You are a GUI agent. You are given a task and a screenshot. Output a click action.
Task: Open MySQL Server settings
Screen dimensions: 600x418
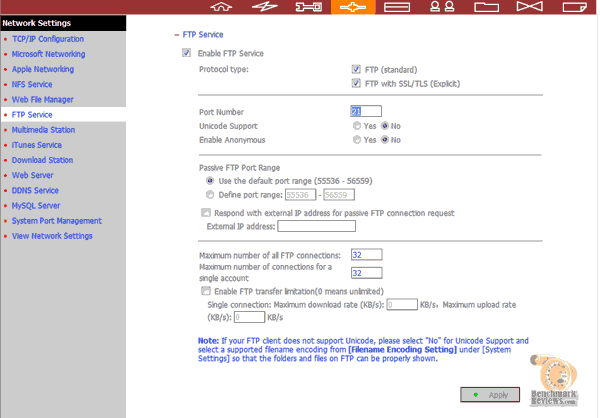[36, 206]
